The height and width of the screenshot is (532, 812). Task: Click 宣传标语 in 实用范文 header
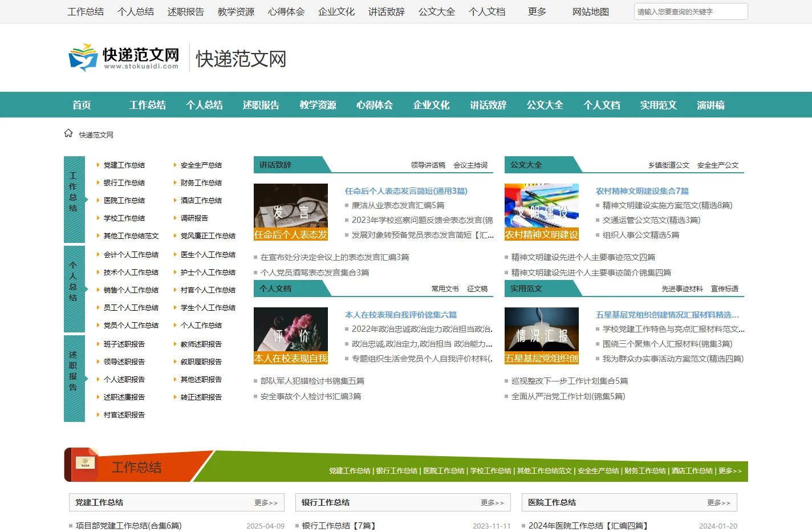[x=725, y=289]
